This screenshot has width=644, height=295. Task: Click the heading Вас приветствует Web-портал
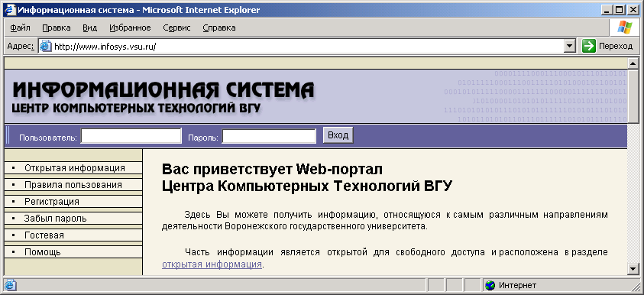(x=272, y=169)
